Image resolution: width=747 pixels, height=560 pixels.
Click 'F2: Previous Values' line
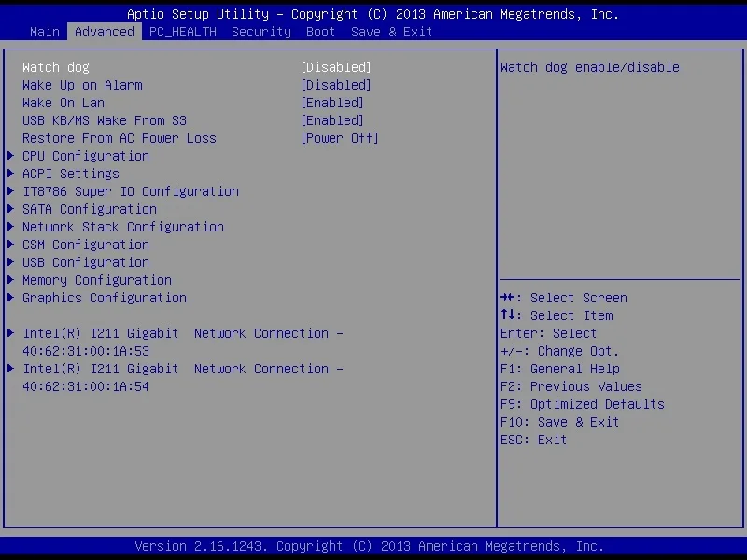tap(571, 386)
